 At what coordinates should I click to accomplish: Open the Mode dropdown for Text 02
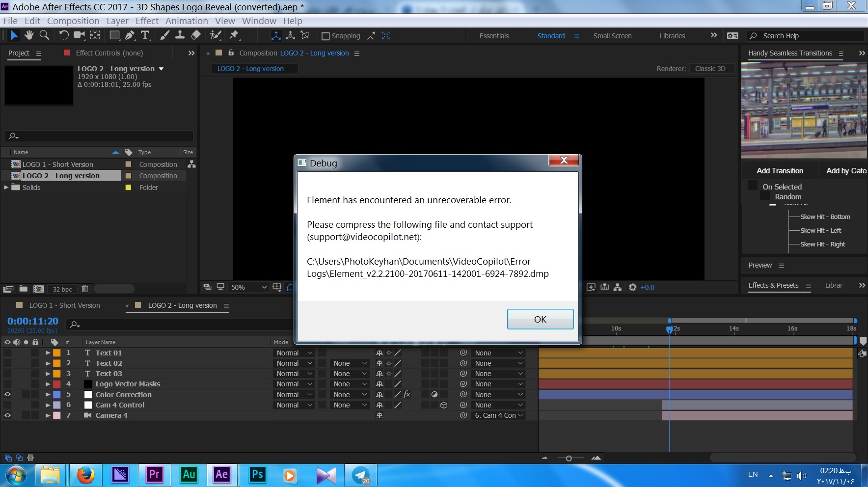coord(295,363)
